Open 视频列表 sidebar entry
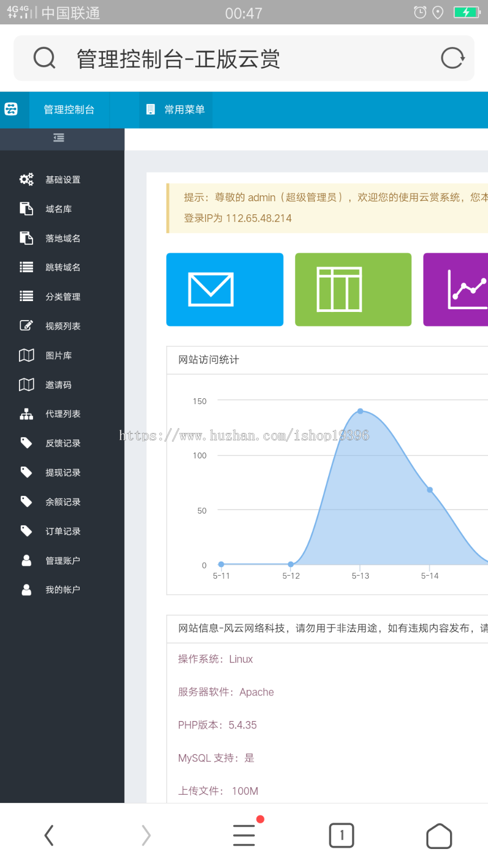Image resolution: width=488 pixels, height=868 pixels. click(x=63, y=326)
